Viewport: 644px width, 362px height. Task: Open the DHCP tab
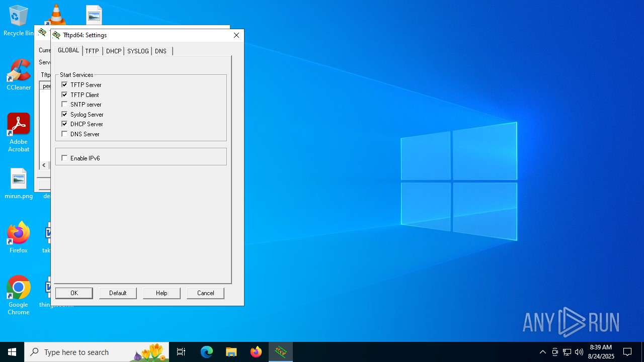[114, 51]
